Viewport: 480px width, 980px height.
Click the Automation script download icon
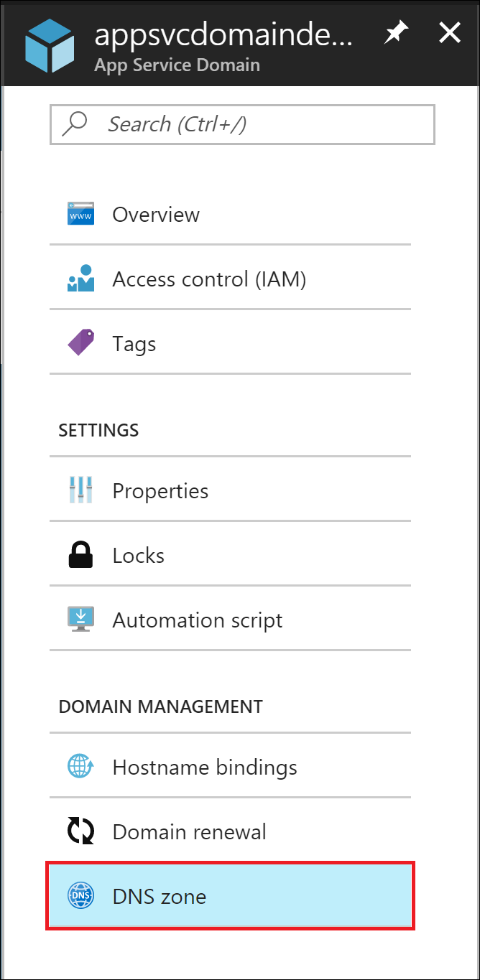(80, 620)
